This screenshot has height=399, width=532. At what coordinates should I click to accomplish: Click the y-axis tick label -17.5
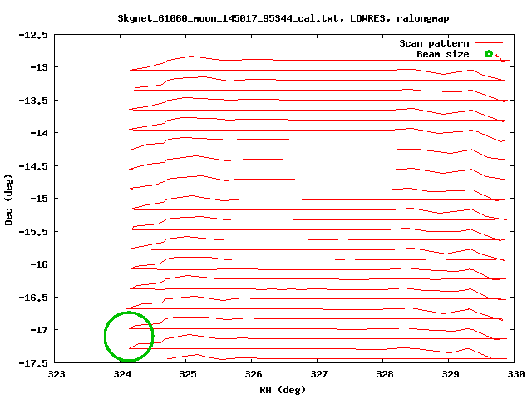(x=33, y=363)
